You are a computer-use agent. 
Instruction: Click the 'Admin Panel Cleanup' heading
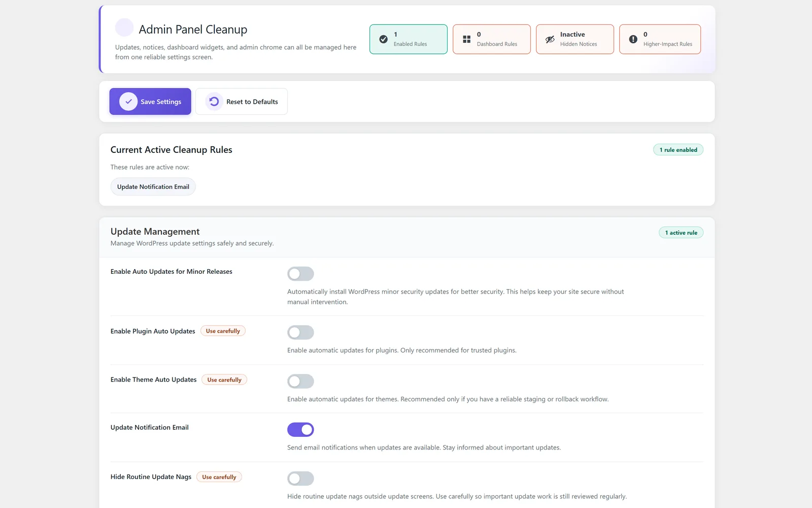tap(193, 29)
